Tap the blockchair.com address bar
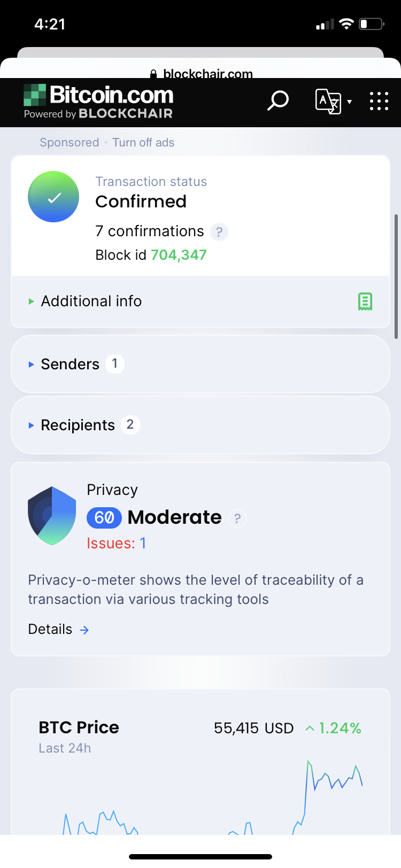401x868 pixels. [201, 74]
